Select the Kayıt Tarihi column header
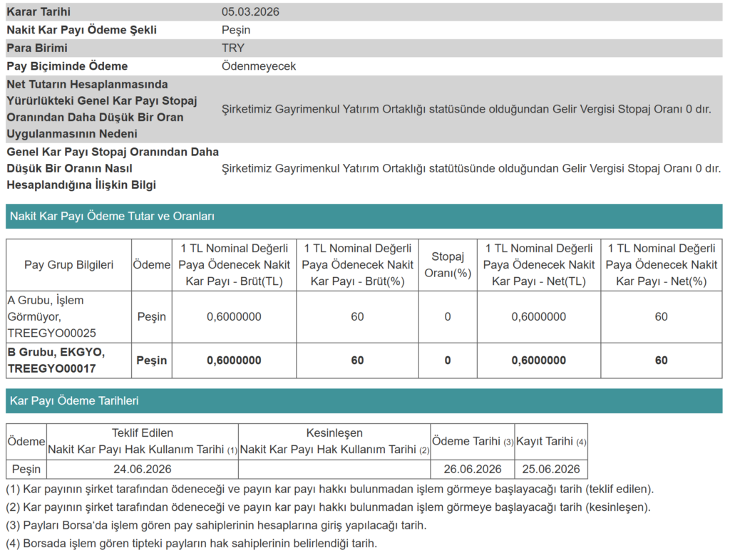The image size is (730, 560). click(551, 442)
